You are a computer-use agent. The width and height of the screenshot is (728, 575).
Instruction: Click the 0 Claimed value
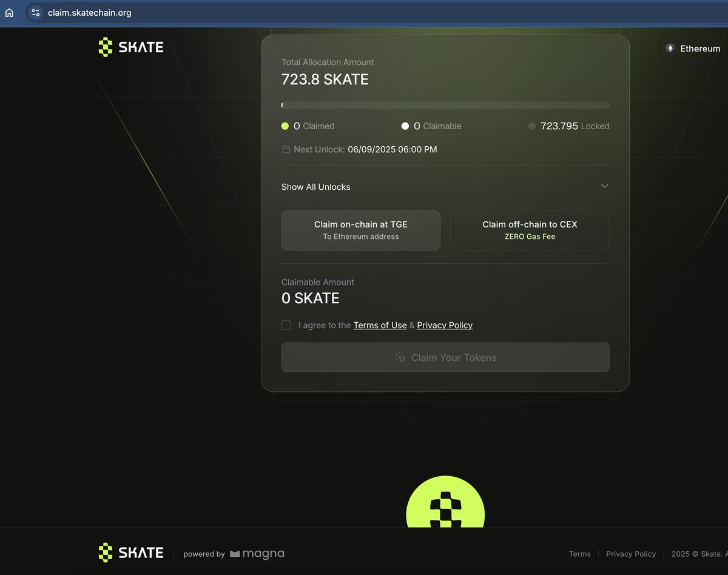pos(297,126)
